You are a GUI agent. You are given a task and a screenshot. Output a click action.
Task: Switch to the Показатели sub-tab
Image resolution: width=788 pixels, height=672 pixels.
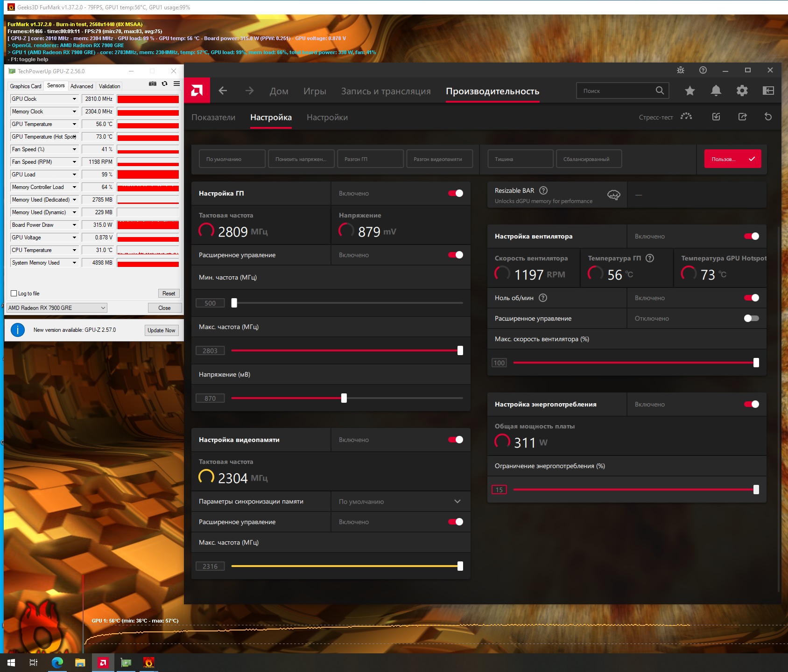213,117
